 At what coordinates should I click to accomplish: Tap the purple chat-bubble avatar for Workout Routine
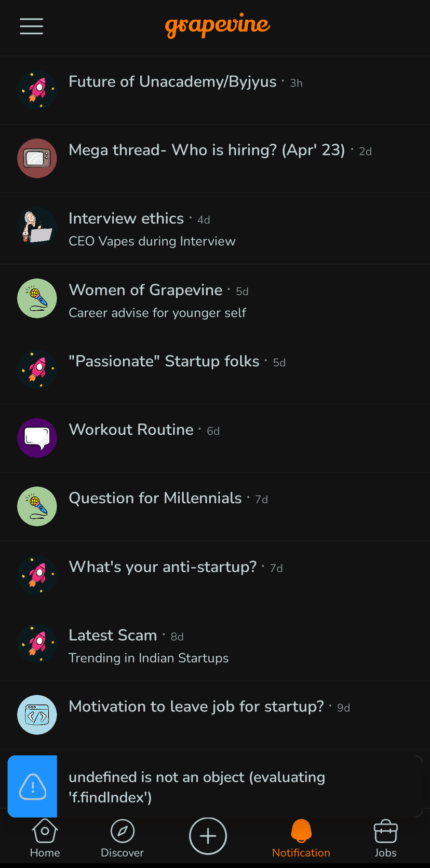click(x=37, y=438)
